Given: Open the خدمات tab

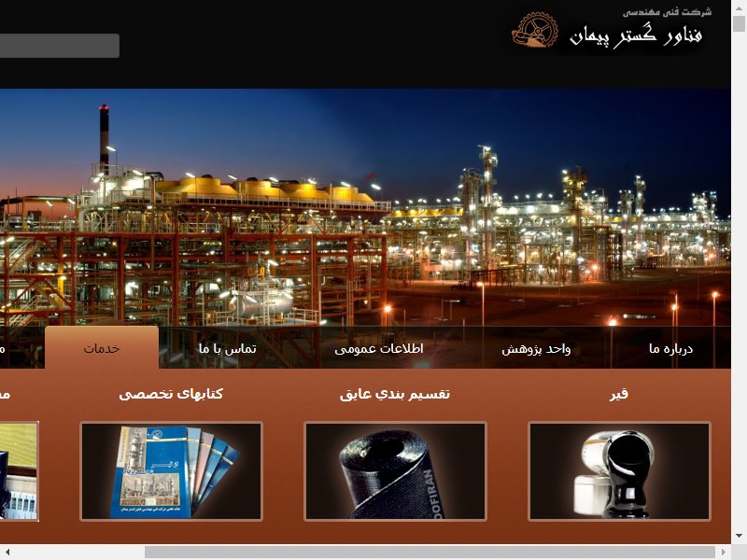Looking at the screenshot, I should click(x=102, y=348).
